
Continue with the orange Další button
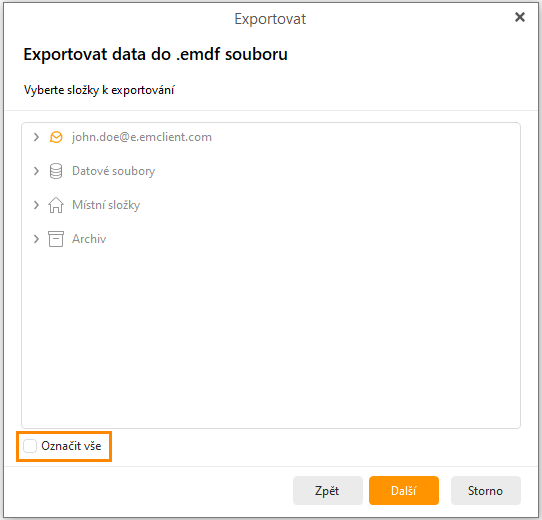(404, 490)
